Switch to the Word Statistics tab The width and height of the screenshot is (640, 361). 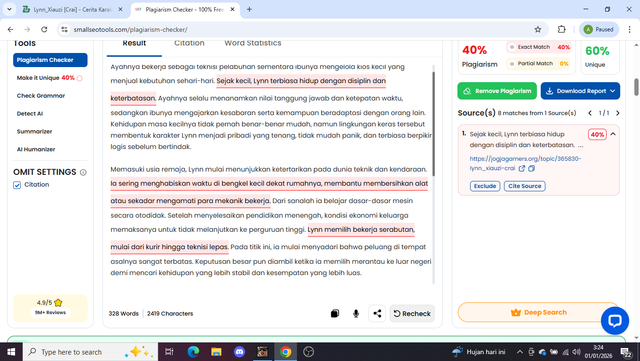coord(253,43)
